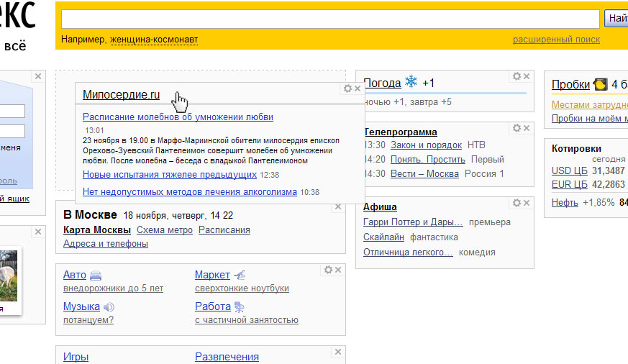
Task: Open movie Скайлайн
Action: click(383, 237)
